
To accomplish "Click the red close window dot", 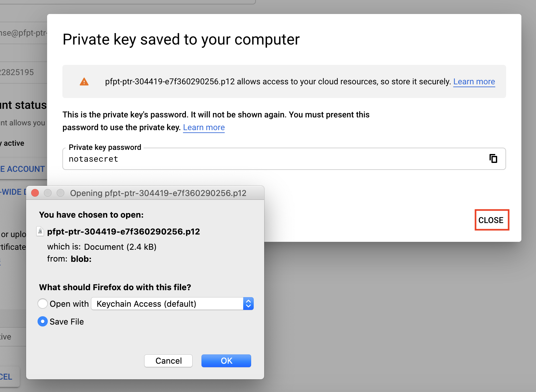I will pos(35,193).
